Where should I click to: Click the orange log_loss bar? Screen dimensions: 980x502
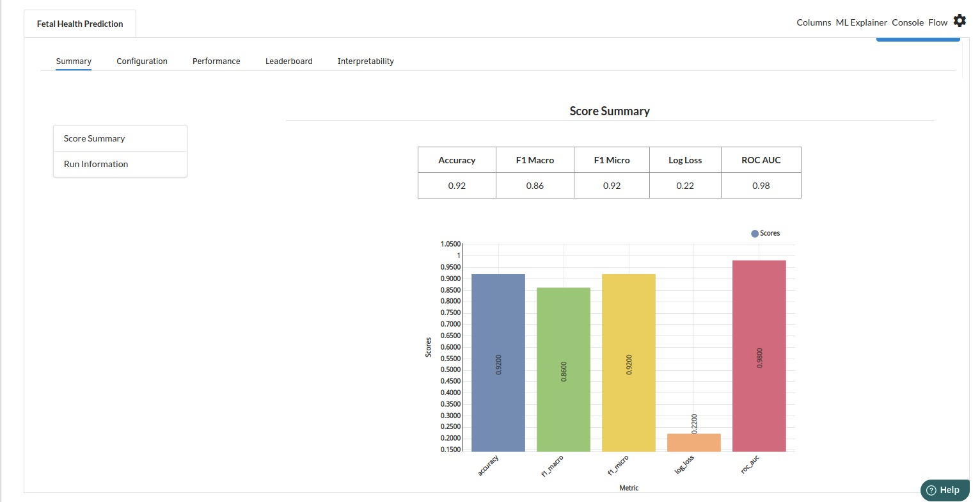(694, 442)
